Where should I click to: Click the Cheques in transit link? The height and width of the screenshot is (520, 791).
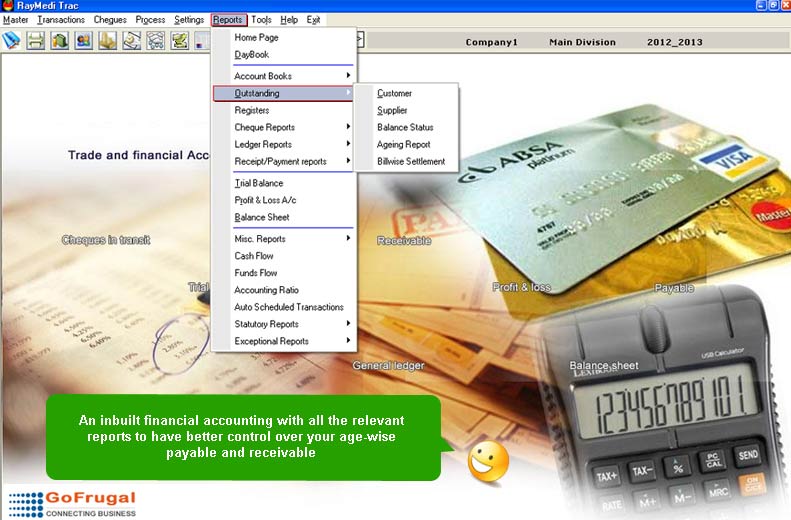coord(106,240)
